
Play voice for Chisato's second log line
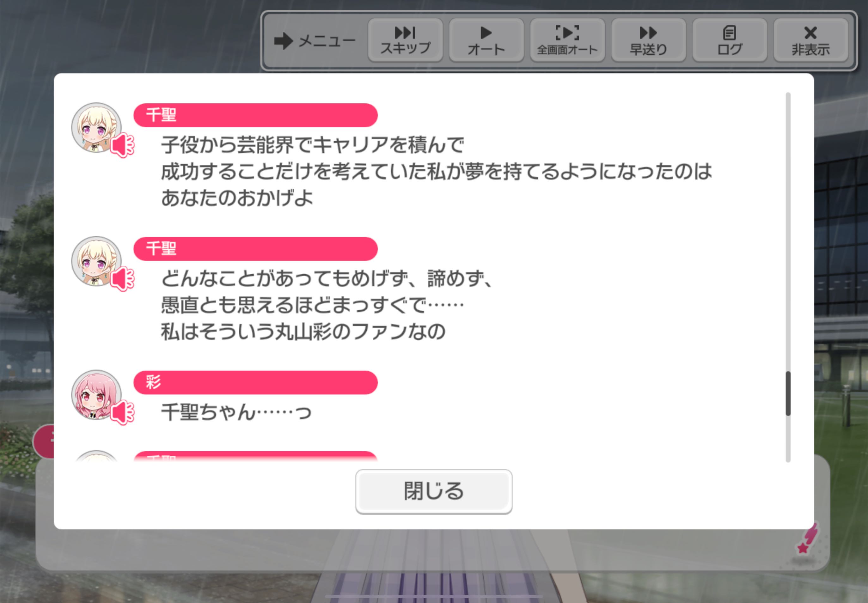[x=122, y=279]
